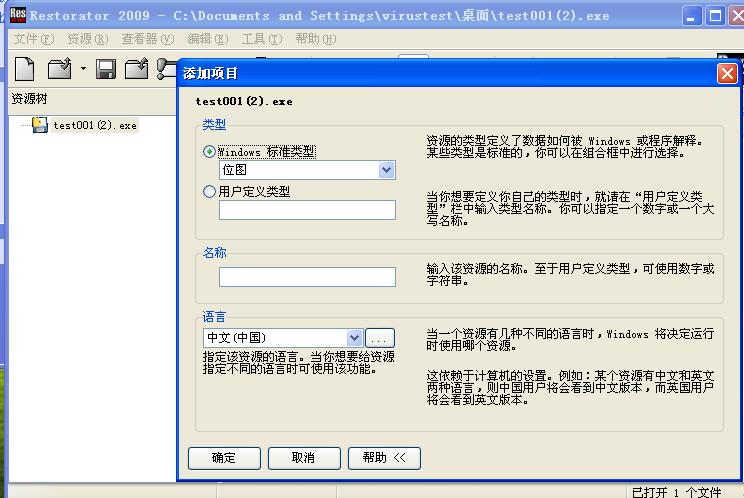Click the open file folder icon

pos(60,69)
